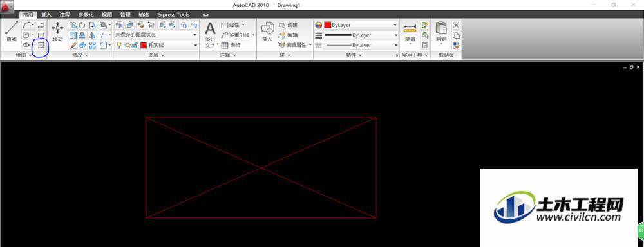
Task: Activate the Copy modify tool
Action: pyautogui.click(x=73, y=25)
